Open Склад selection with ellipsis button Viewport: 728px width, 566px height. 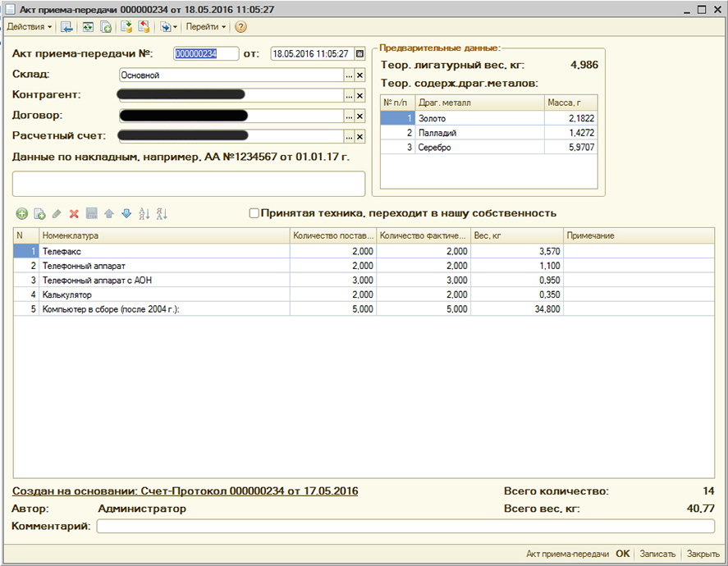pos(348,75)
